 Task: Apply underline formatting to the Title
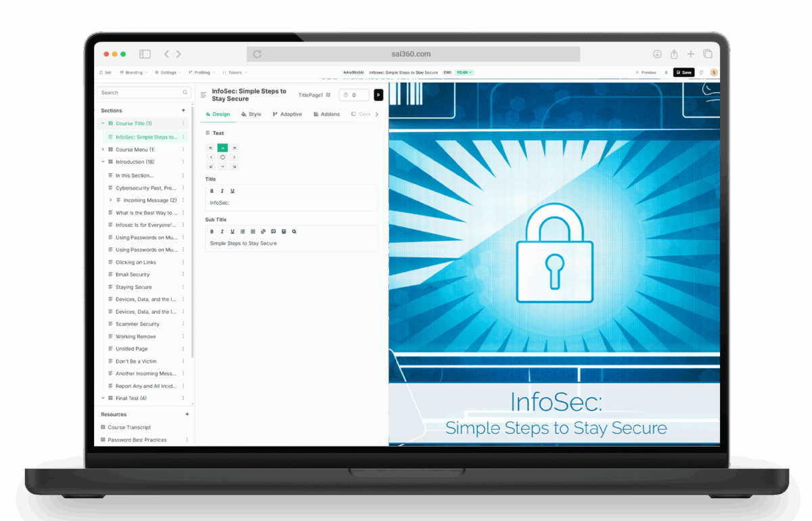coord(232,191)
